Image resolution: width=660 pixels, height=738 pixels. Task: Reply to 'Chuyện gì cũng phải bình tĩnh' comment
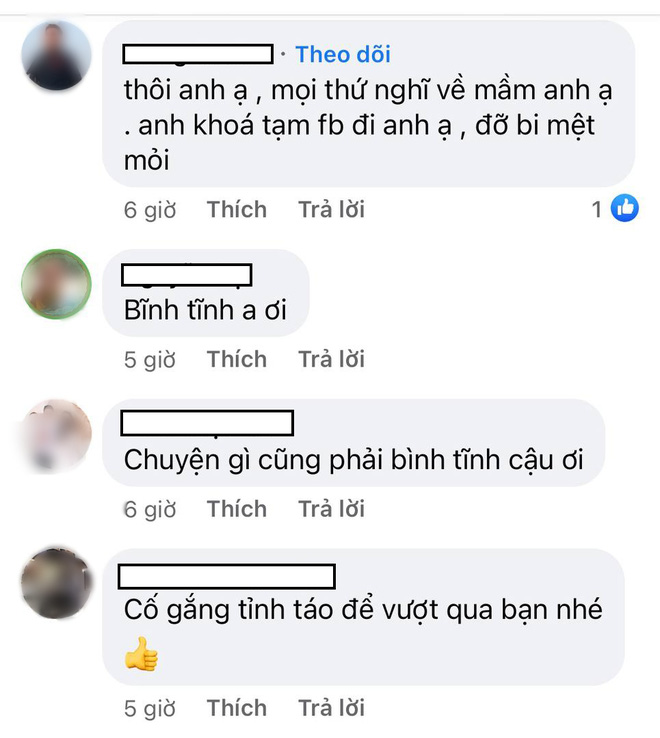(331, 509)
